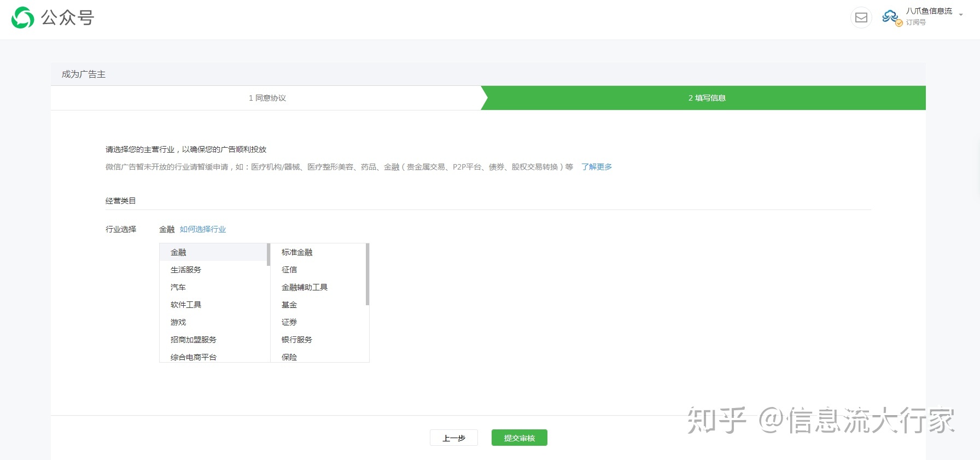This screenshot has width=980, height=460.
Task: Select 汽车 industry category
Action: click(x=213, y=287)
